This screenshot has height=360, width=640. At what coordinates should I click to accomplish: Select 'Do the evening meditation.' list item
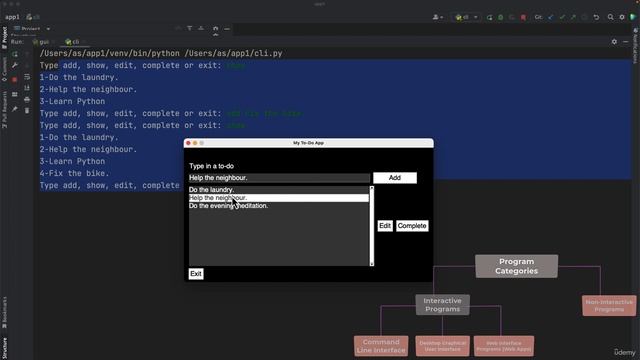[278, 206]
